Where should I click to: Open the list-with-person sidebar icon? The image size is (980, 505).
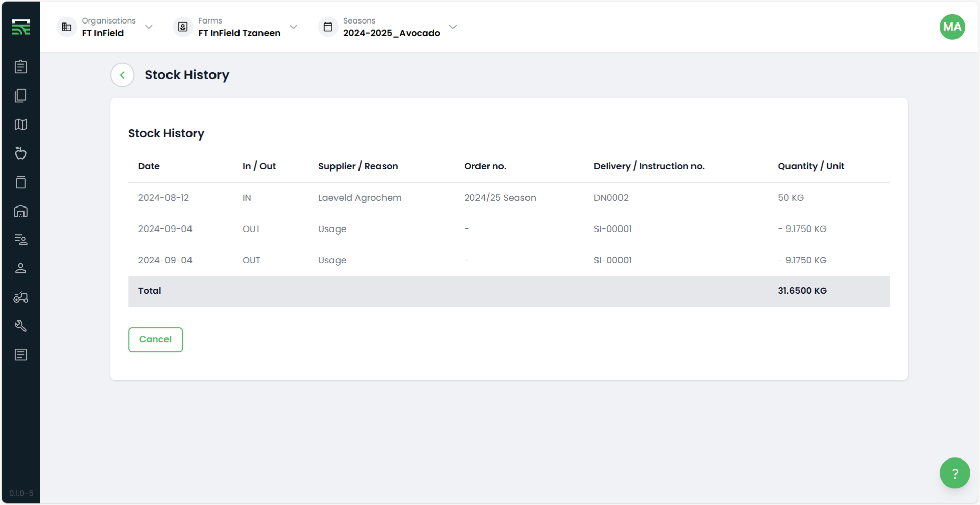pyautogui.click(x=21, y=239)
